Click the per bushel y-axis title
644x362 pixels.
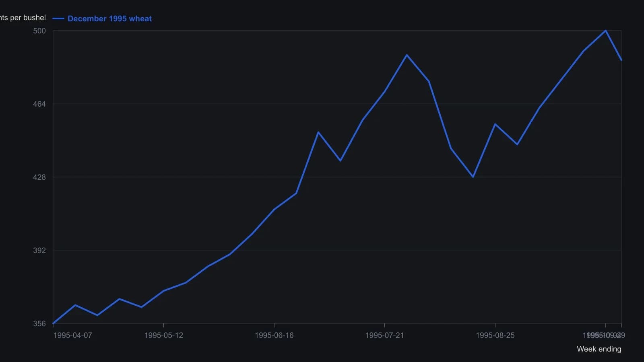click(23, 18)
